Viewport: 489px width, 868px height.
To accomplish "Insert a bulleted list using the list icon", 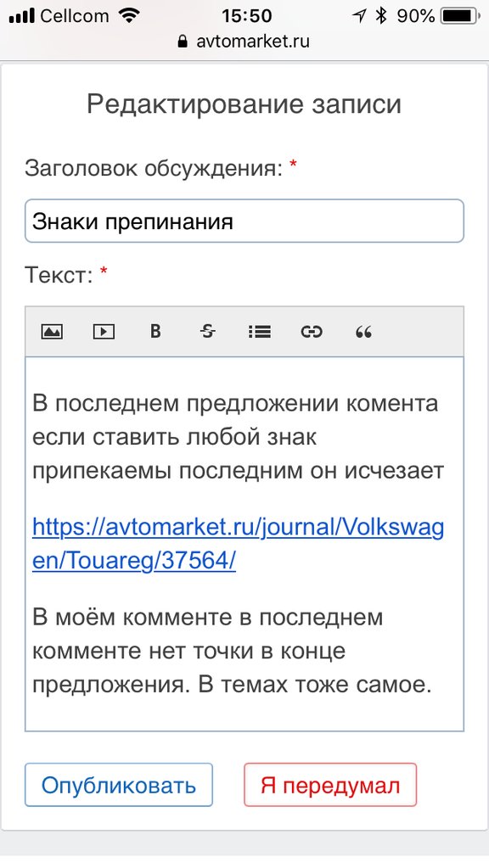I will click(259, 332).
